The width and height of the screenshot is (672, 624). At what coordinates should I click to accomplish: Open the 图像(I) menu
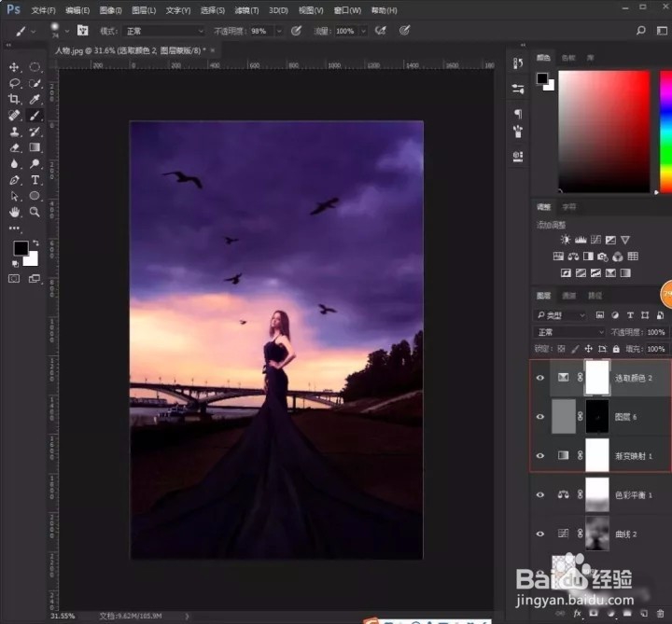tap(110, 10)
